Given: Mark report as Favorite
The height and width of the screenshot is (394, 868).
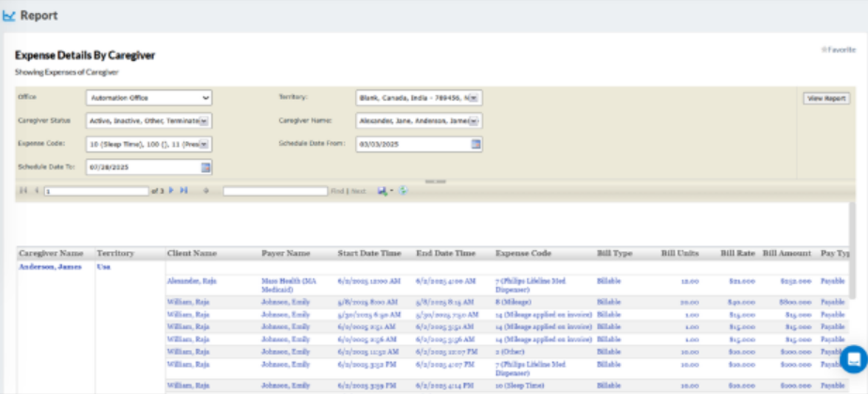Looking at the screenshot, I should coord(836,48).
